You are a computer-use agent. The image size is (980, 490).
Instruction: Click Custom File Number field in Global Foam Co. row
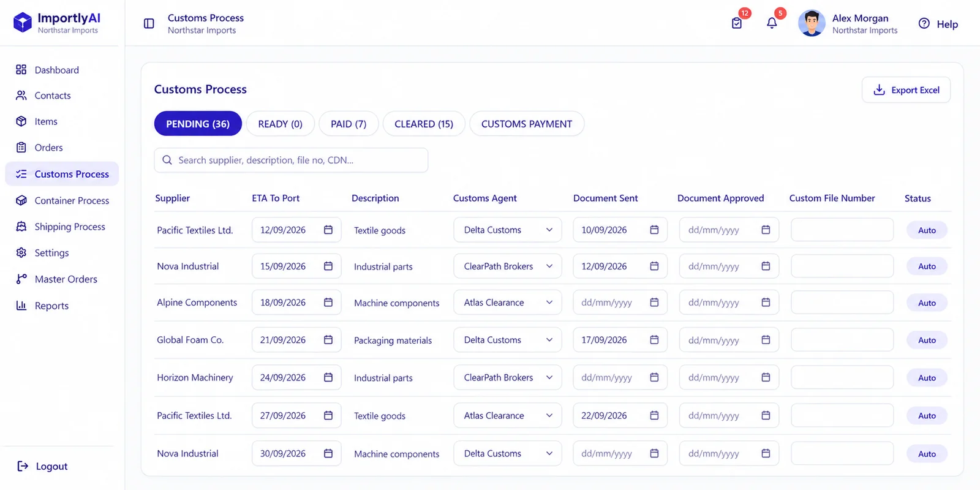[842, 340]
